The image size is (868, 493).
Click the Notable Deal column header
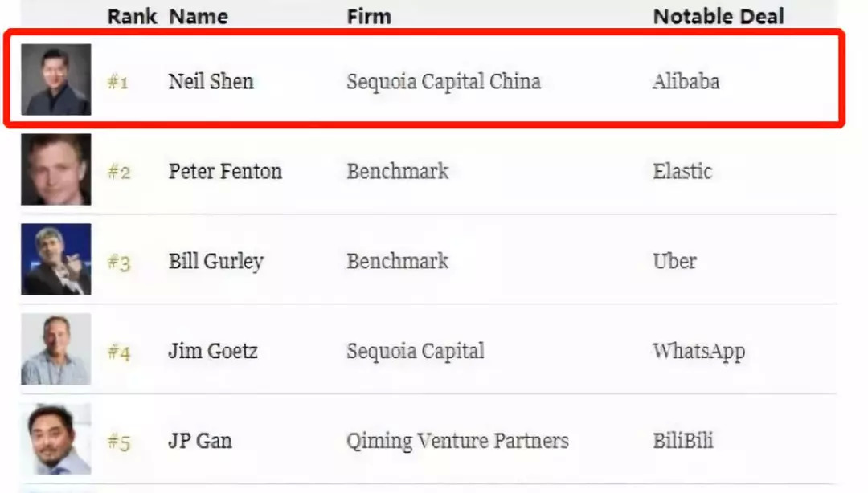(x=719, y=16)
